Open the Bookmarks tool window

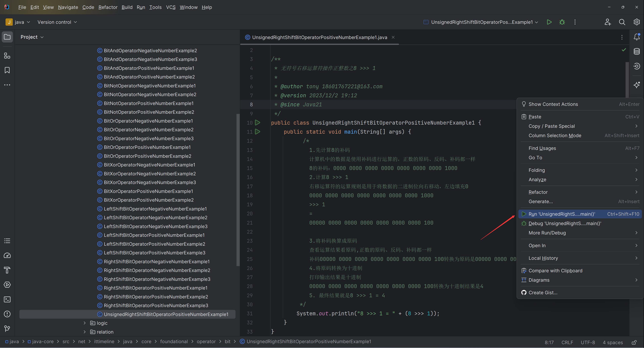tap(7, 70)
